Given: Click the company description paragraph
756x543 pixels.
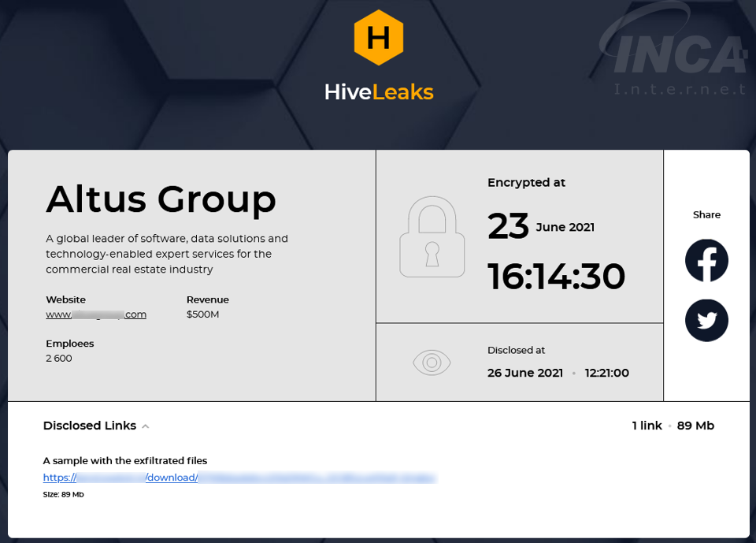Looking at the screenshot, I should pos(167,254).
